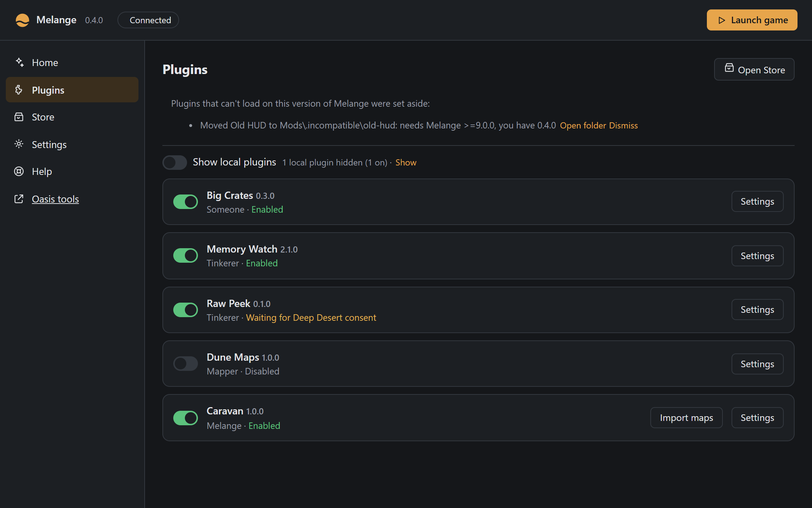Click the Melange logo icon
Screen dimensions: 812x508
pyautogui.click(x=22, y=20)
